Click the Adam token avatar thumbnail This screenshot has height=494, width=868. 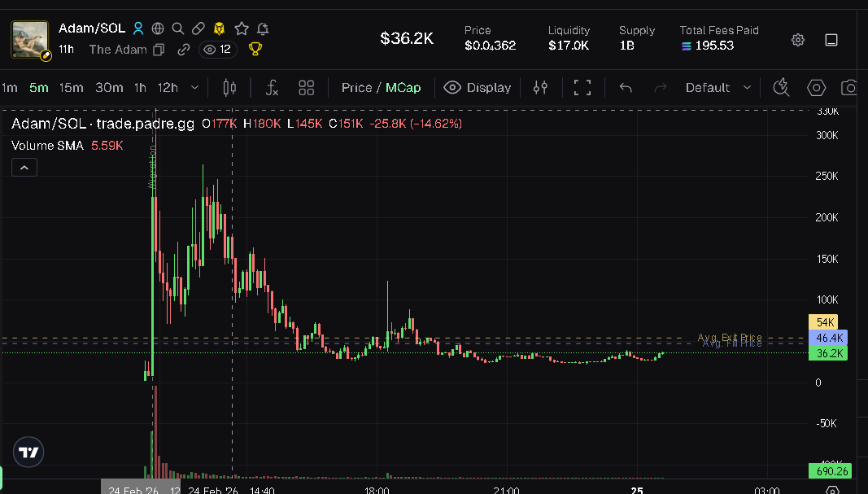coord(30,39)
